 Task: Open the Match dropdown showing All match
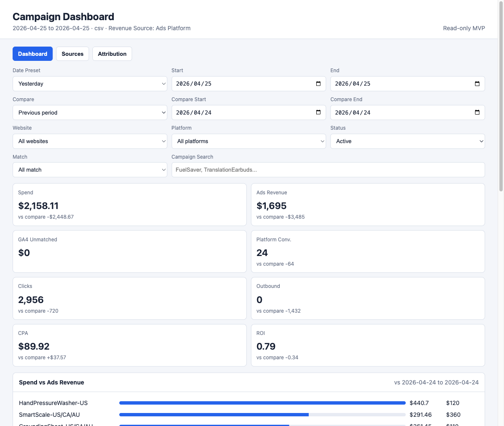90,170
